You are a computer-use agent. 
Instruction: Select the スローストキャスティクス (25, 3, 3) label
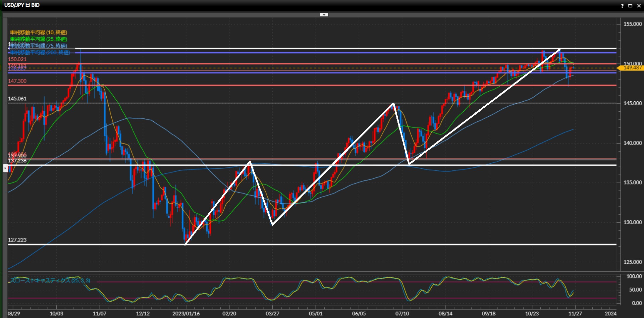click(x=50, y=280)
